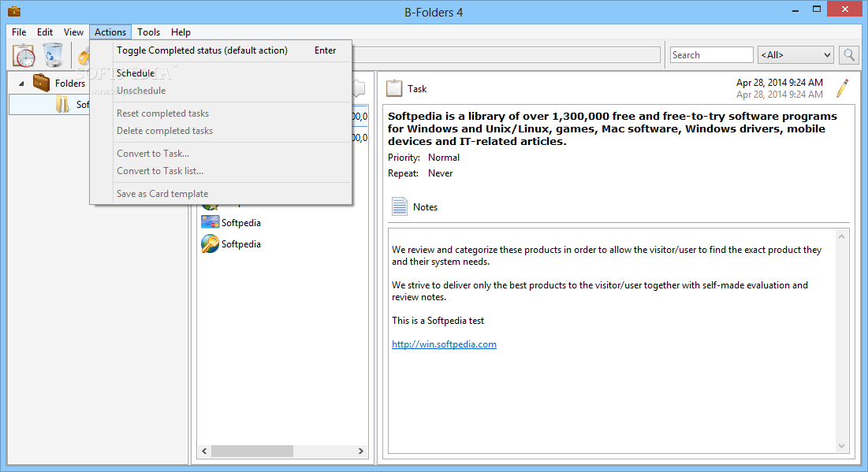868x472 pixels.
Task: Click the Priority Normal value
Action: 443,158
